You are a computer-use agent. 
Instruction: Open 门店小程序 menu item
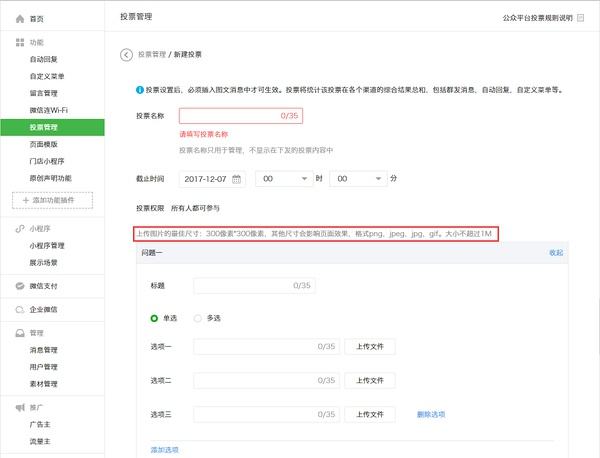point(47,161)
